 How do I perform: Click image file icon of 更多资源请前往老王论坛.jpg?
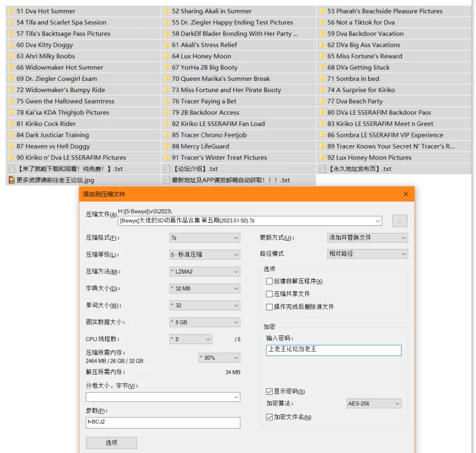coord(11,180)
